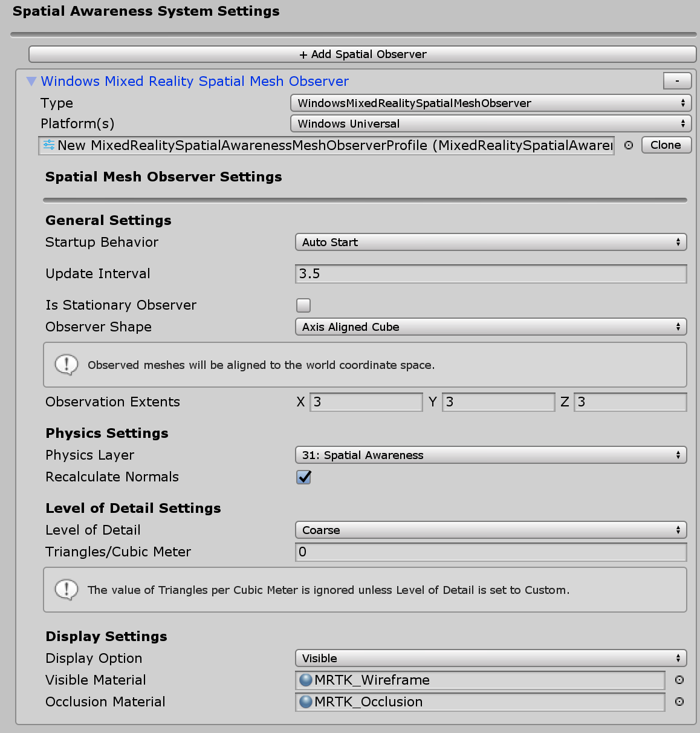
Task: Click the MRTK_Wireframe material sphere icon
Action: 306,680
